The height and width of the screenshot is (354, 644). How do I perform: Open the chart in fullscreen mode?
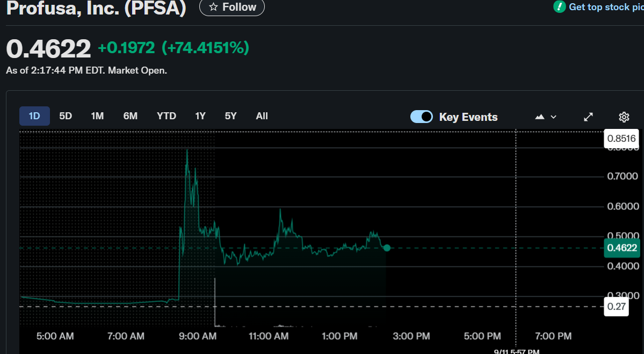coord(589,117)
